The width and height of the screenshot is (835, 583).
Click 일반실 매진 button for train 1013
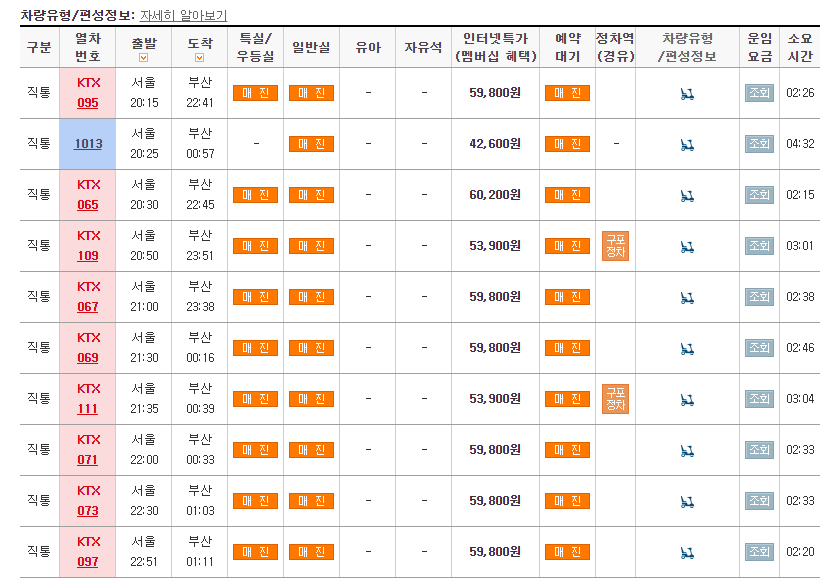(x=312, y=144)
